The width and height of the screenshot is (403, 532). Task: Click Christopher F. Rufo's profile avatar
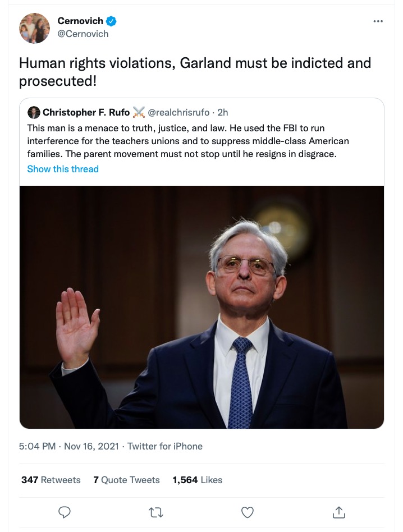click(34, 112)
